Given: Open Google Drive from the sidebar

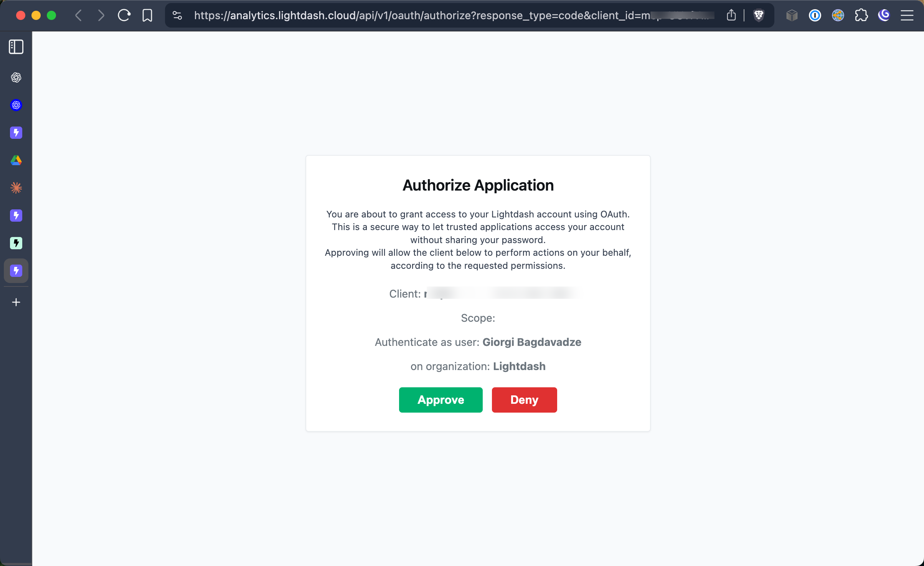Looking at the screenshot, I should point(16,160).
